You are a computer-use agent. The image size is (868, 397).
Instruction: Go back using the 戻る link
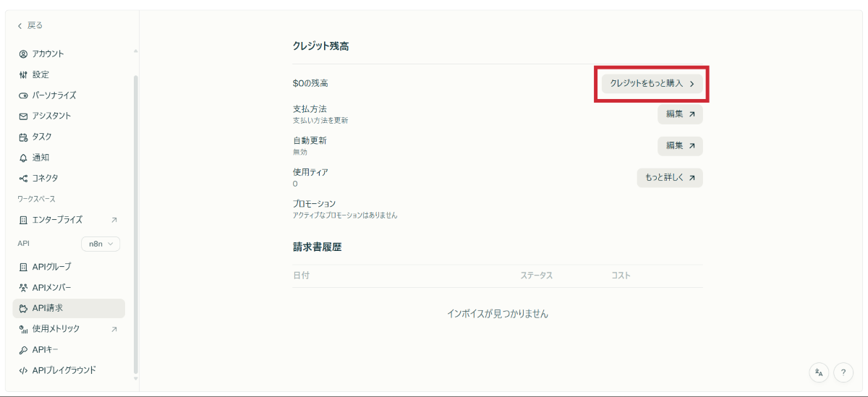(30, 25)
